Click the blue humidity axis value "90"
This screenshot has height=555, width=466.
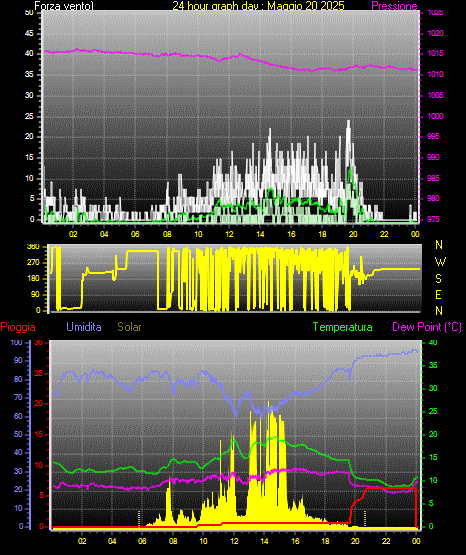[18, 360]
